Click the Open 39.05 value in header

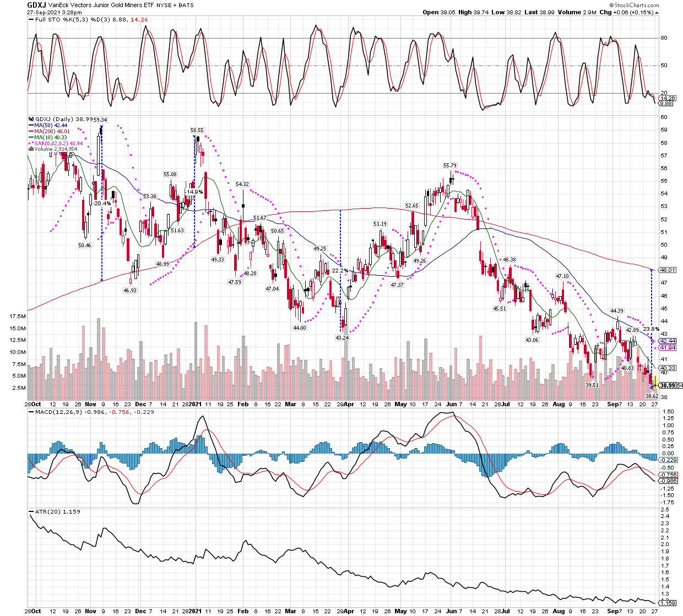(438, 12)
